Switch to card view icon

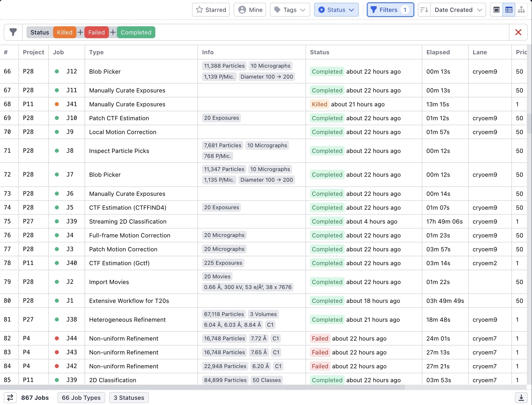497,10
